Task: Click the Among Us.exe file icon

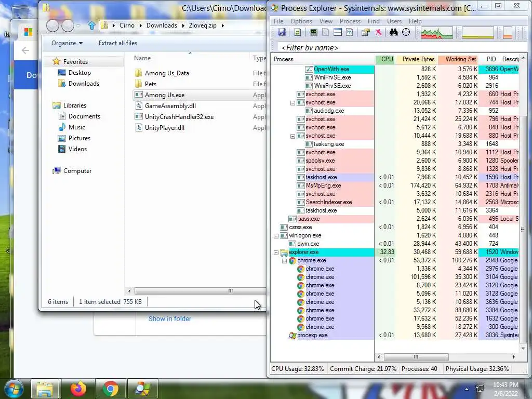Action: [138, 95]
